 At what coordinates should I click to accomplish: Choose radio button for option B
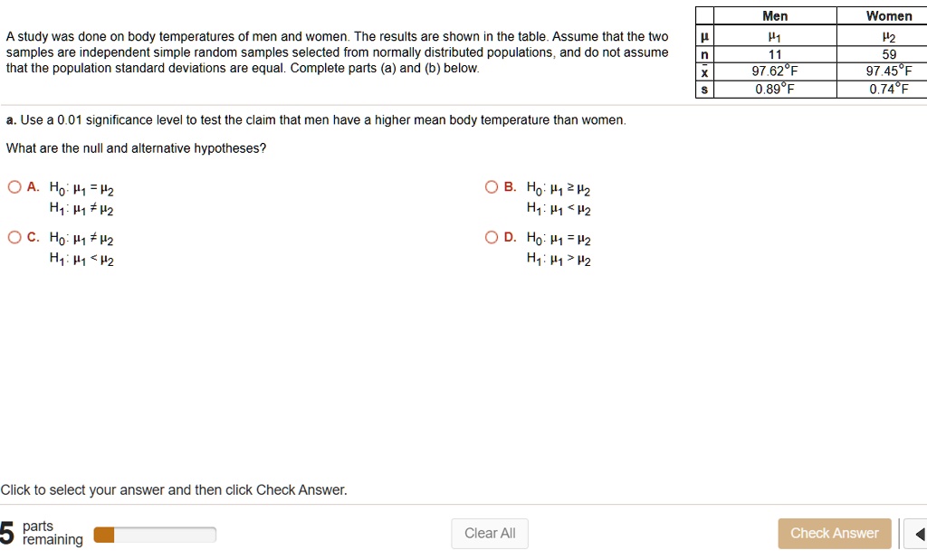click(x=492, y=187)
